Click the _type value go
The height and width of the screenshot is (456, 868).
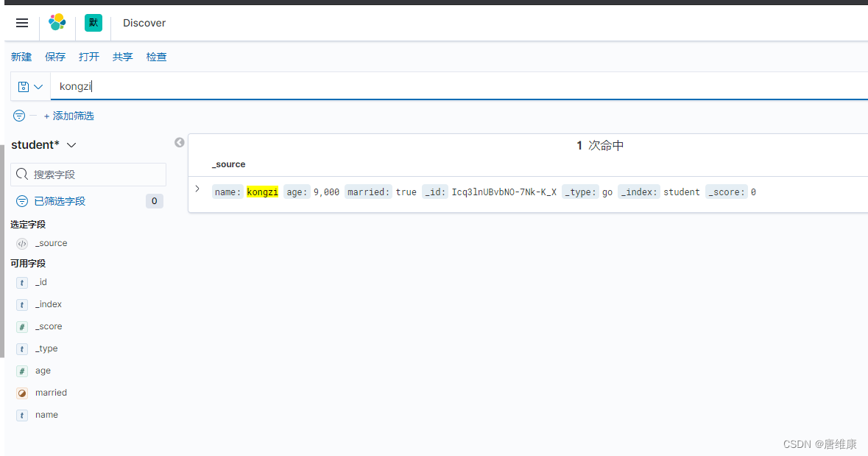607,192
